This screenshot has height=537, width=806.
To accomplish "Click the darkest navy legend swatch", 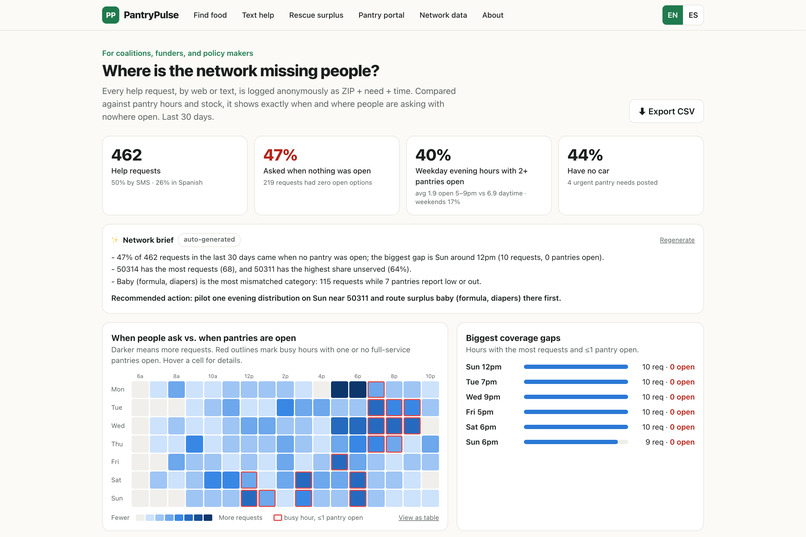I will [x=208, y=517].
